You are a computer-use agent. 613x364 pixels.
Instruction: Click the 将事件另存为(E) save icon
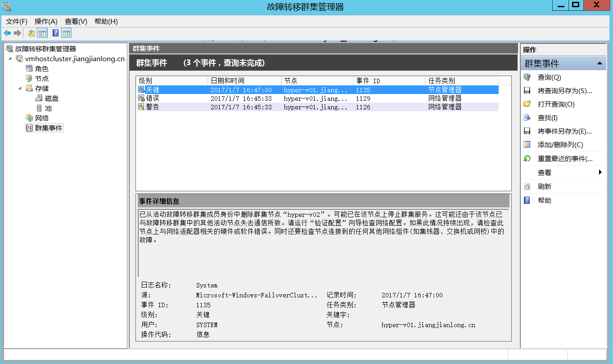(x=527, y=131)
